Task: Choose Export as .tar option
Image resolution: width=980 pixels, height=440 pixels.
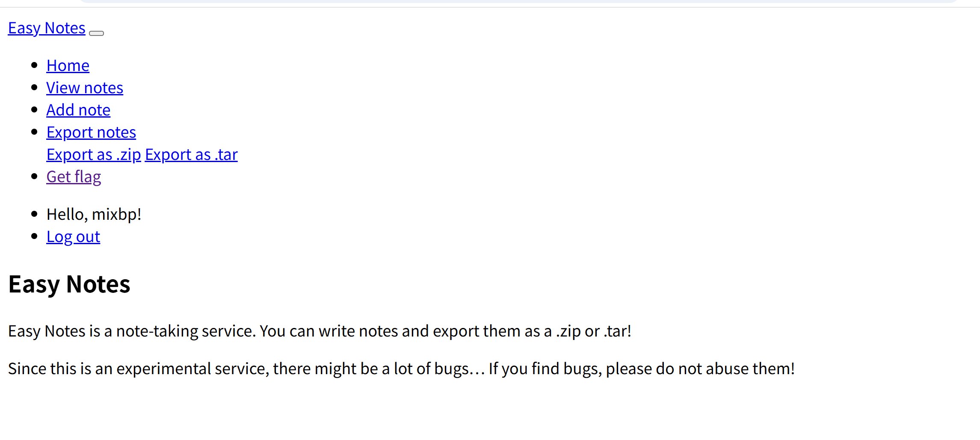Action: [x=191, y=155]
